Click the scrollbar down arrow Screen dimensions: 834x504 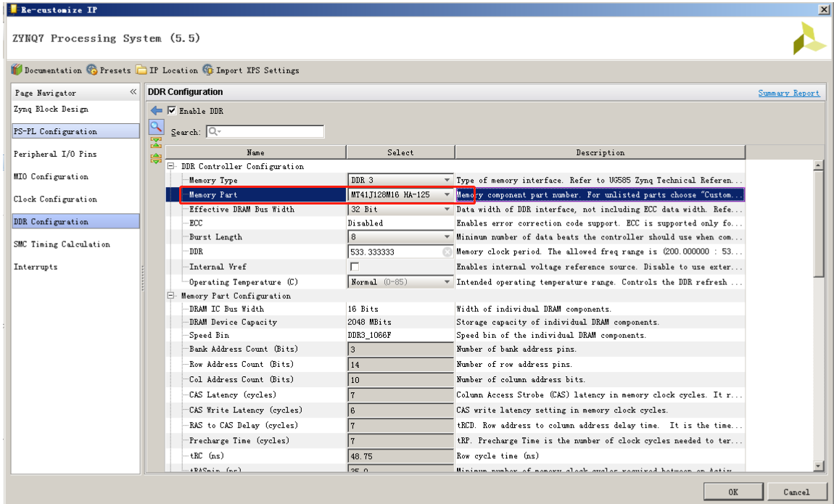pos(819,466)
